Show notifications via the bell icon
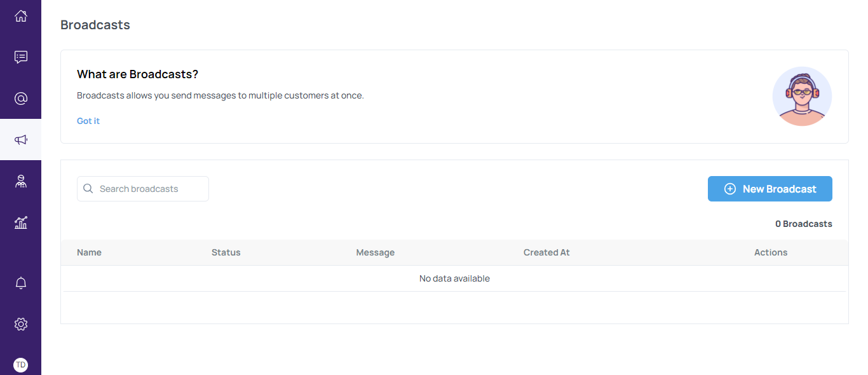The image size is (868, 375). click(x=21, y=283)
